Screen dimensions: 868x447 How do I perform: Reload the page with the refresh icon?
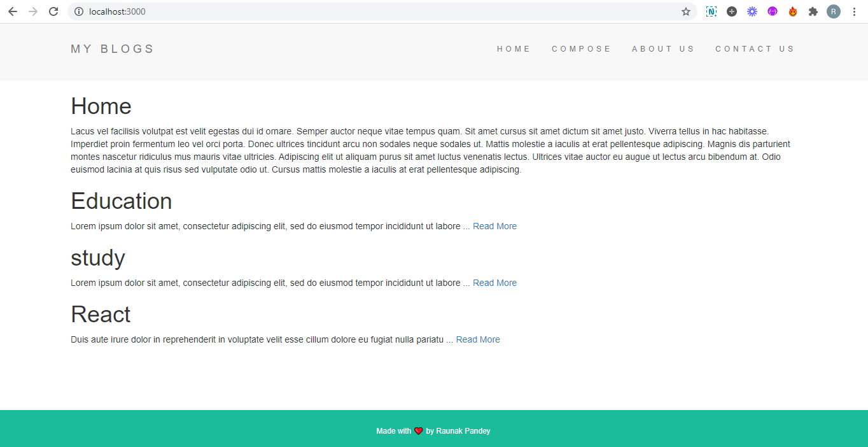point(53,11)
